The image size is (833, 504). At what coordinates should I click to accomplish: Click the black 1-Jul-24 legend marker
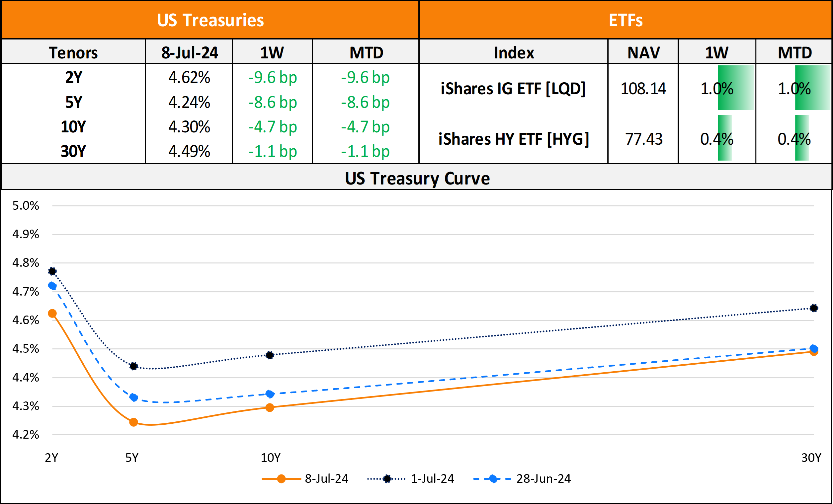tap(387, 479)
